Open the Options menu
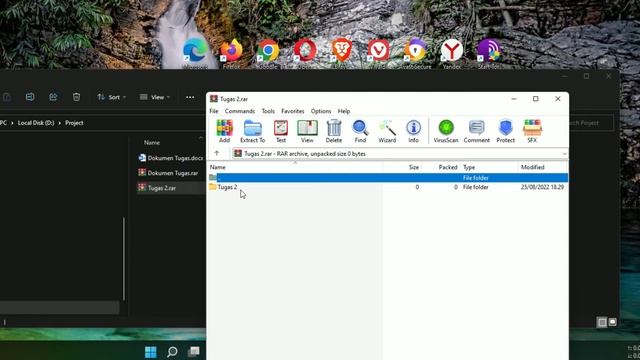This screenshot has width=640, height=360. [x=321, y=111]
